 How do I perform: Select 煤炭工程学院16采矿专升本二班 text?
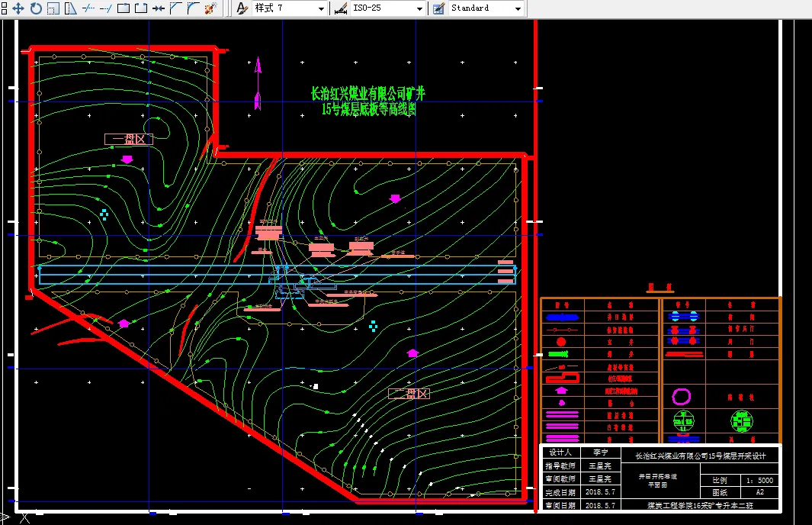pos(700,505)
